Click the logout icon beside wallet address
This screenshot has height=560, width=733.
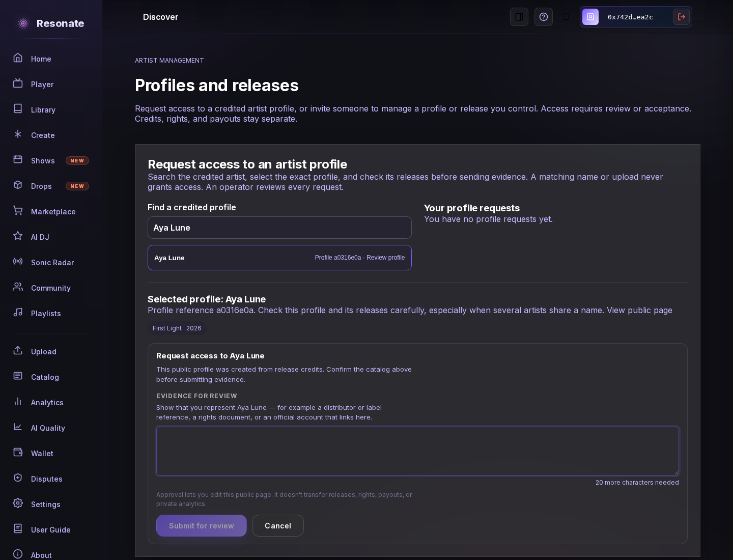(x=682, y=17)
